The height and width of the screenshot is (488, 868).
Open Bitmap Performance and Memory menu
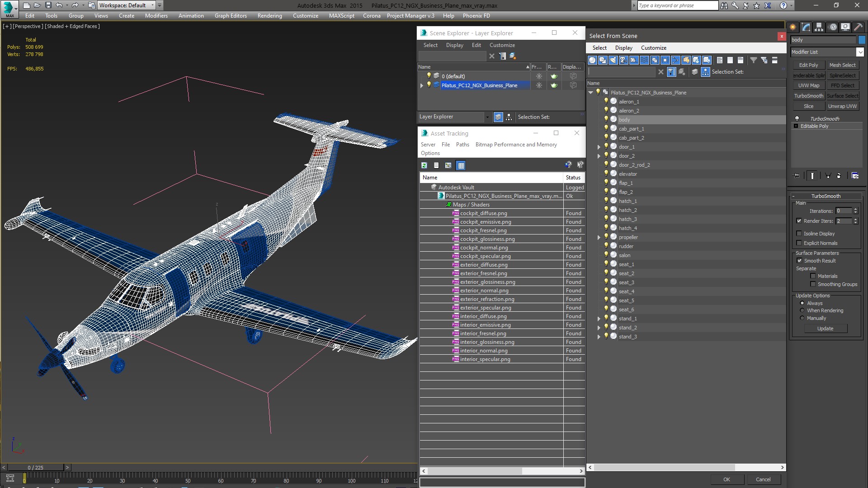(516, 145)
